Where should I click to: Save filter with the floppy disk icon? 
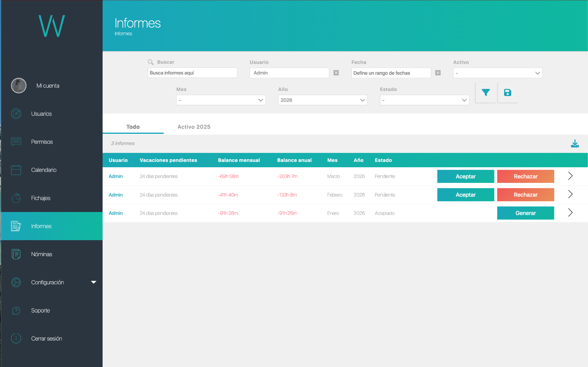pyautogui.click(x=508, y=93)
